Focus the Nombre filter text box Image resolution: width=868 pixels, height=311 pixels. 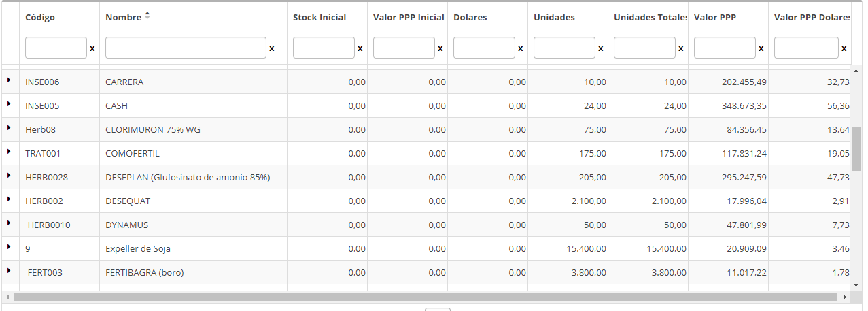pyautogui.click(x=186, y=48)
